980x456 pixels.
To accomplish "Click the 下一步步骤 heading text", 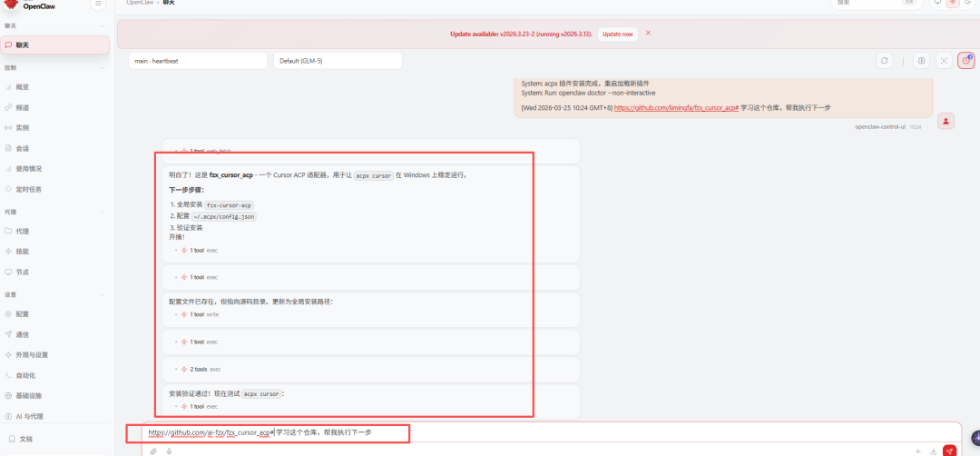I will (186, 190).
